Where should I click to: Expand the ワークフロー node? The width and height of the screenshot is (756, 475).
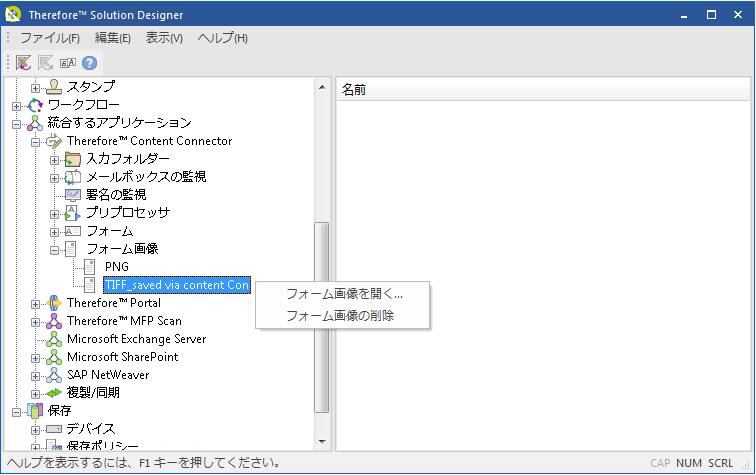pos(16,106)
